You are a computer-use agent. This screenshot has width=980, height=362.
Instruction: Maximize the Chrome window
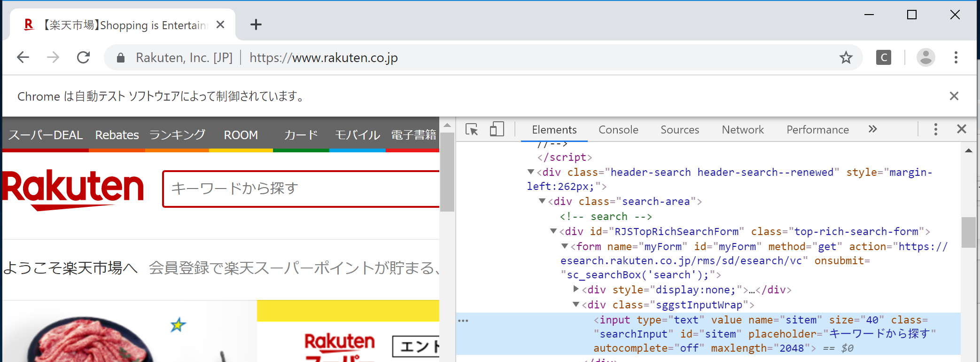(912, 15)
